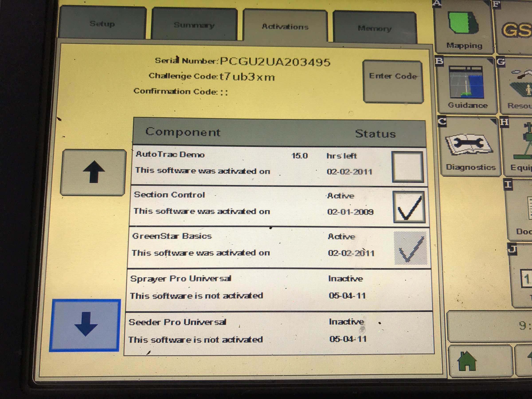The height and width of the screenshot is (399, 532).
Task: Click GreenStar Basics Active status
Action: pos(342,237)
